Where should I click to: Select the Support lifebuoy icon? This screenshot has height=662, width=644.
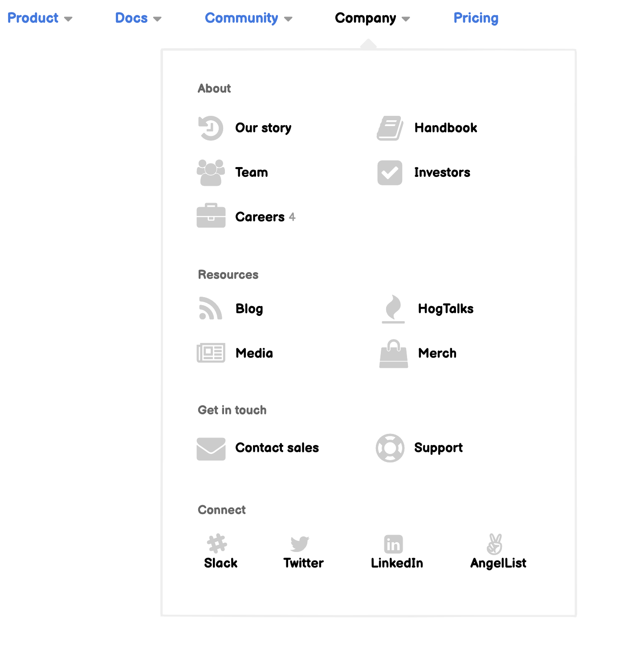390,448
